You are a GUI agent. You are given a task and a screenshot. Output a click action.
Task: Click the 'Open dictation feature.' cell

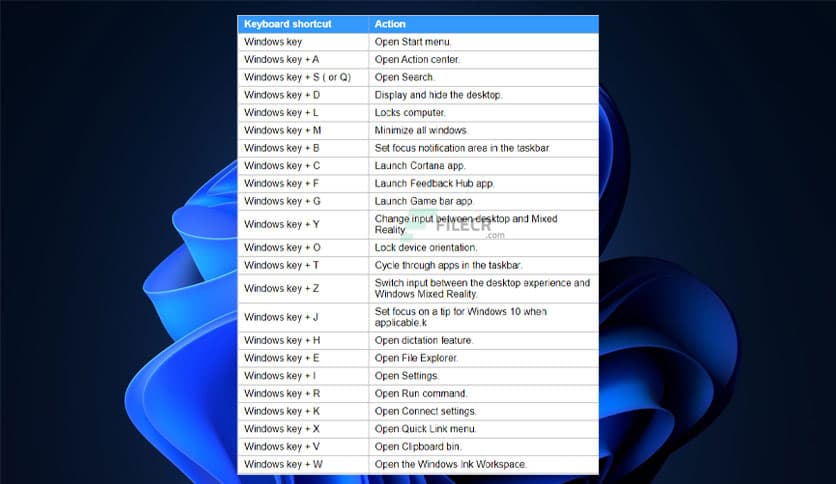(484, 340)
